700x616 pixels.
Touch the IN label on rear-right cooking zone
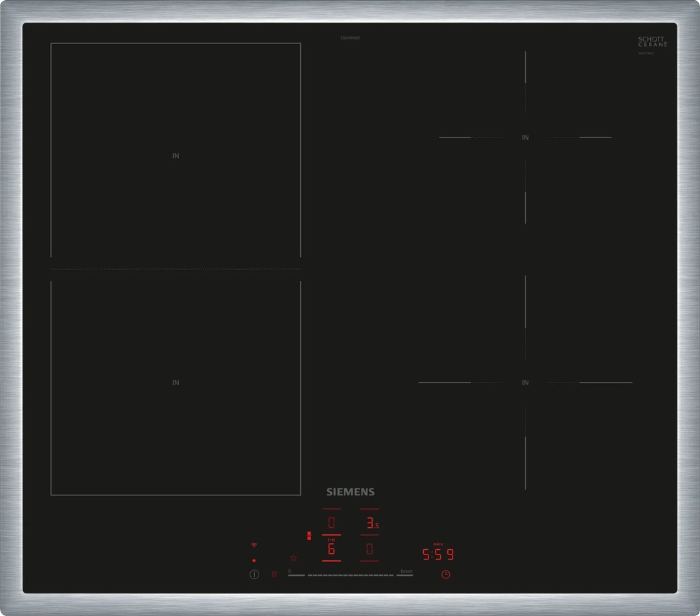click(x=525, y=137)
